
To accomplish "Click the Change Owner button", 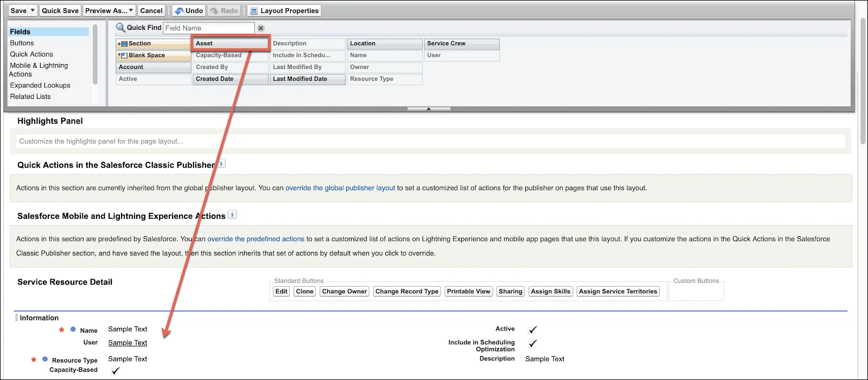I will pos(344,292).
